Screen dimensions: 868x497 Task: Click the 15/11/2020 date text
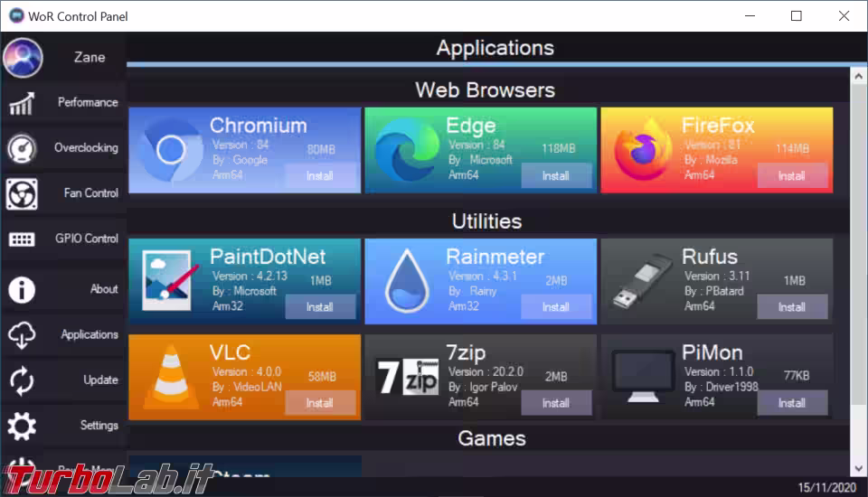click(x=826, y=487)
